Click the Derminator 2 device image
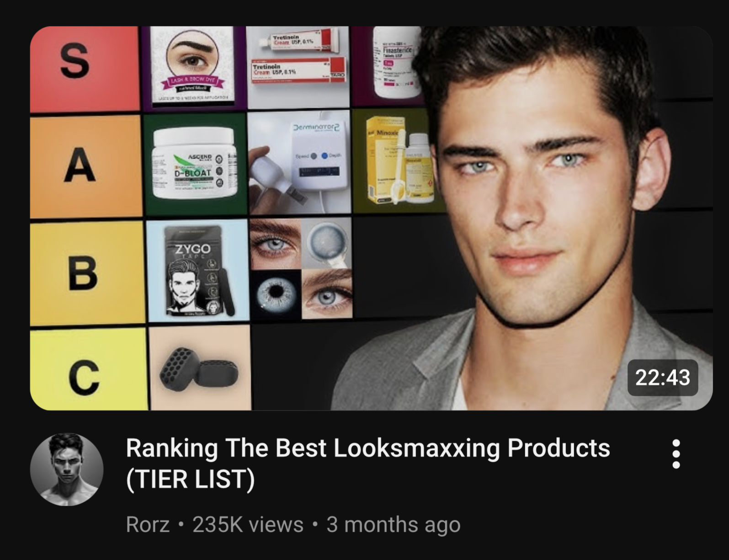Screen dimensions: 729x560 [x=300, y=162]
